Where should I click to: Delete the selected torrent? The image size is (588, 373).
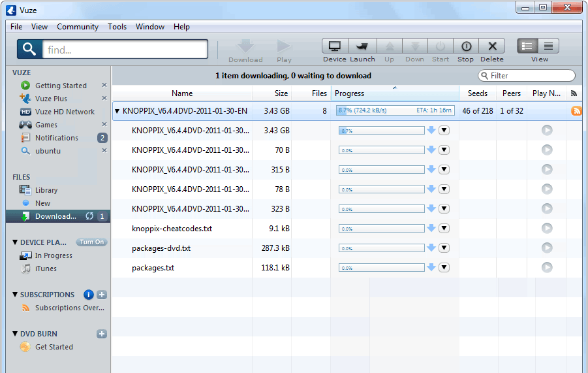coord(492,46)
